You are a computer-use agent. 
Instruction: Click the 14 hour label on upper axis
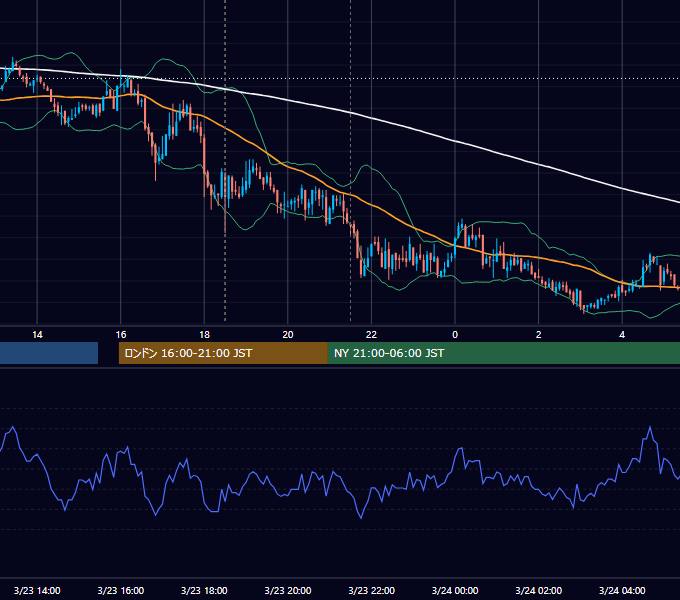(37, 335)
